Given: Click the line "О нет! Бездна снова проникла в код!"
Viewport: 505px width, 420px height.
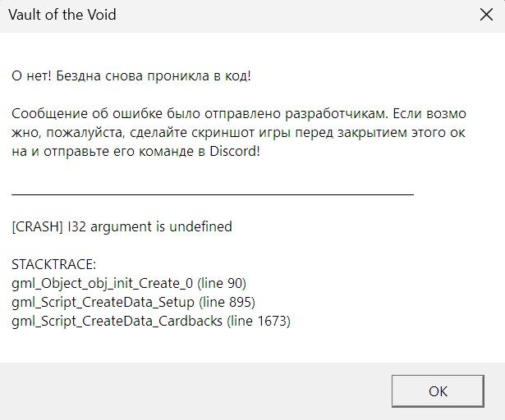Looking at the screenshot, I should (131, 75).
